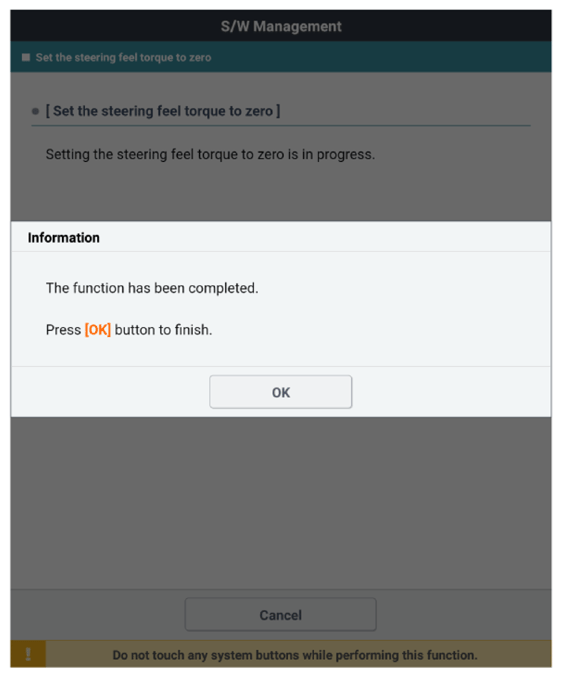Screen dimensions: 562x677
Task: Click the teal bar steering feel torque label
Action: coord(123,57)
